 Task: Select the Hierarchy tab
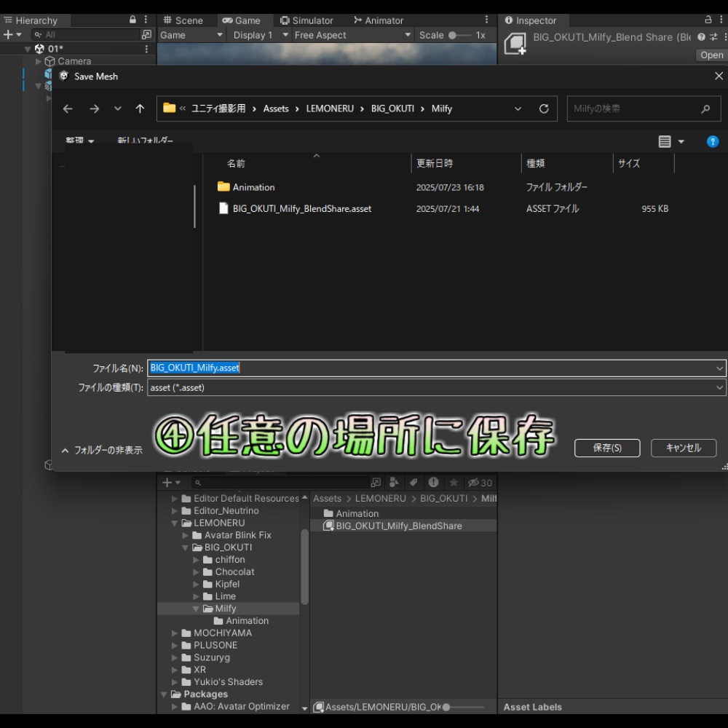tap(31, 20)
